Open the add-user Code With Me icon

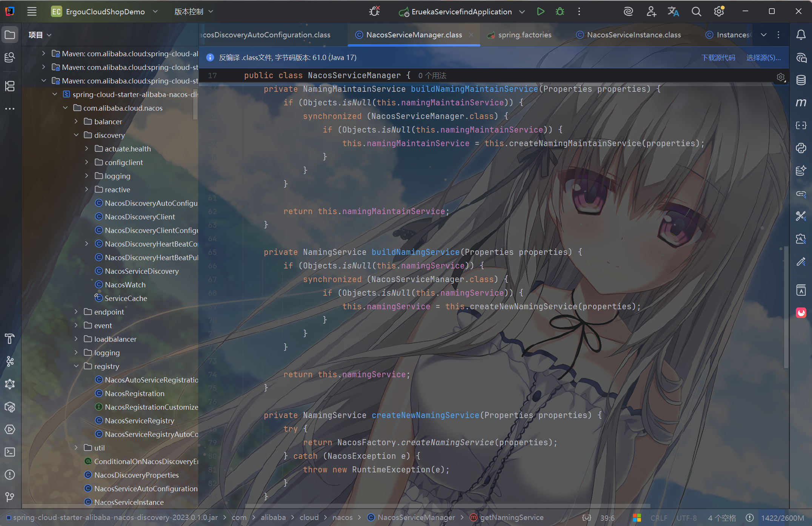[x=651, y=12]
